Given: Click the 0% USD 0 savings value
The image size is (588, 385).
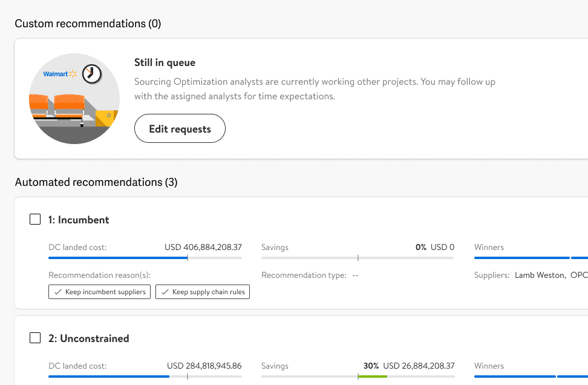Looking at the screenshot, I should (x=435, y=248).
